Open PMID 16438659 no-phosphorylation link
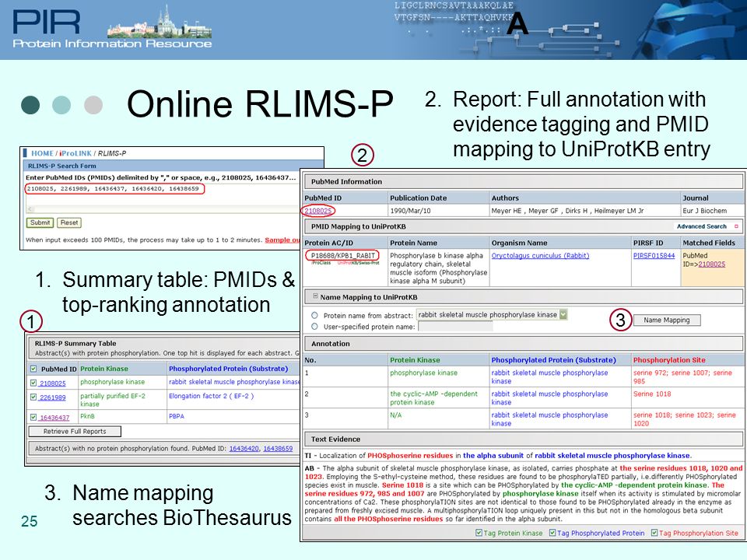The width and height of the screenshot is (747, 560). [278, 449]
